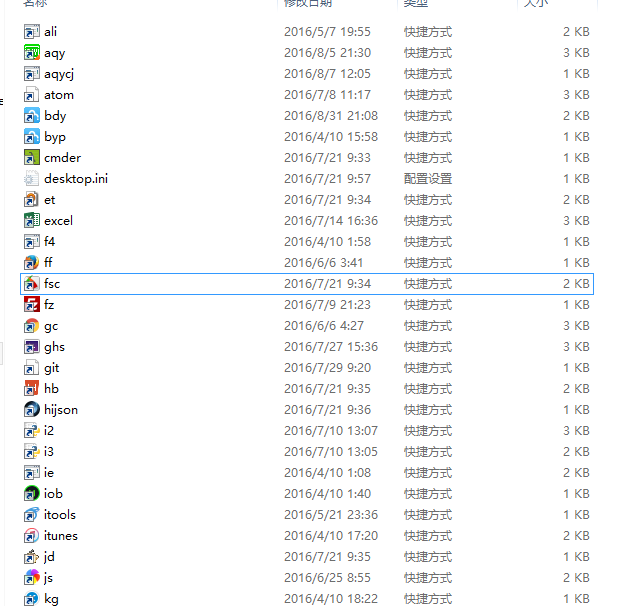
Task: Select the ie shortcut icon
Action: point(32,473)
